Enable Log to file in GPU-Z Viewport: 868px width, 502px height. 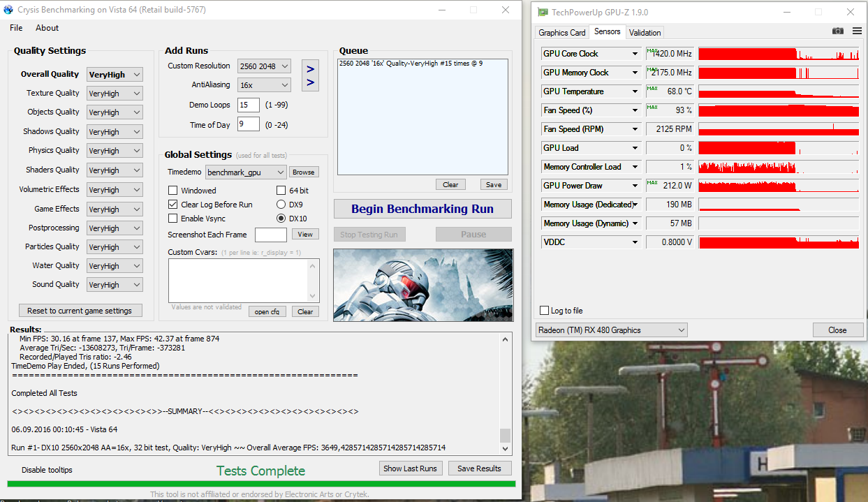click(x=545, y=311)
